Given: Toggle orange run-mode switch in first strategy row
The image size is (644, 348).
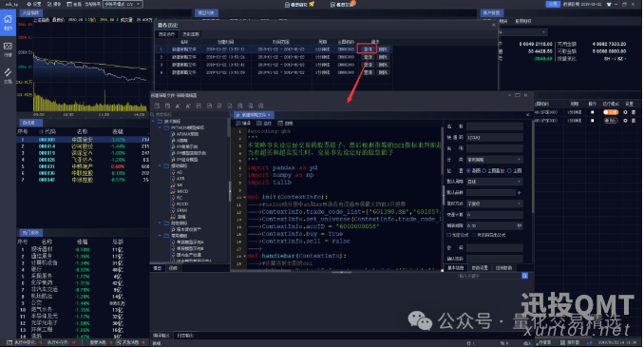Looking at the screenshot, I should point(611,112).
